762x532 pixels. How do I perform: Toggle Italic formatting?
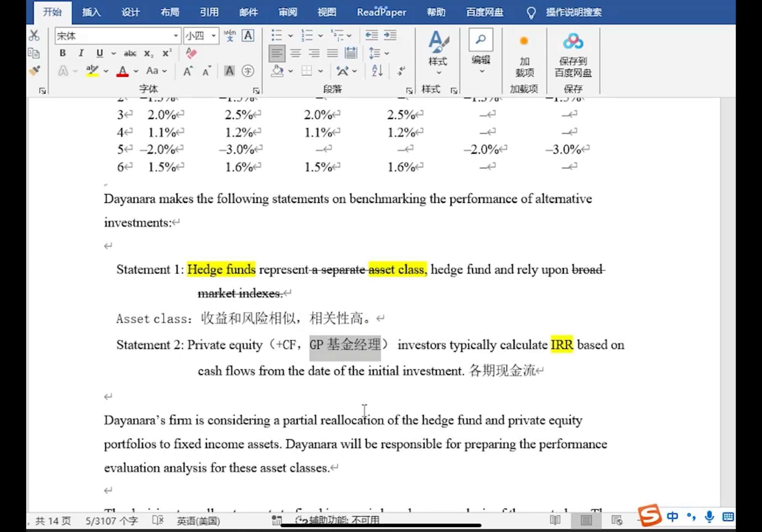(81, 53)
